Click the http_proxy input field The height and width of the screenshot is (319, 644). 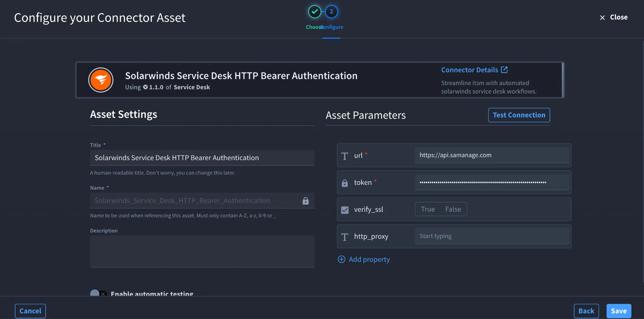492,236
